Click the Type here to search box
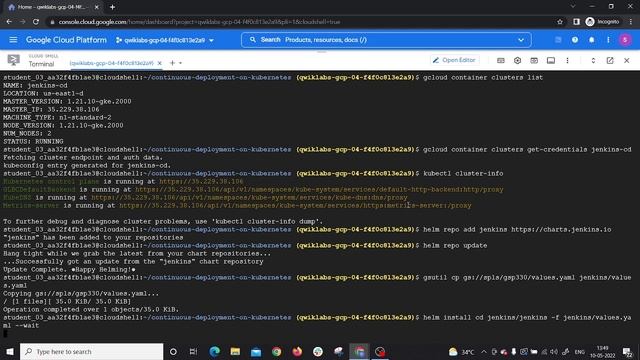The height and width of the screenshot is (360, 640). point(91,351)
